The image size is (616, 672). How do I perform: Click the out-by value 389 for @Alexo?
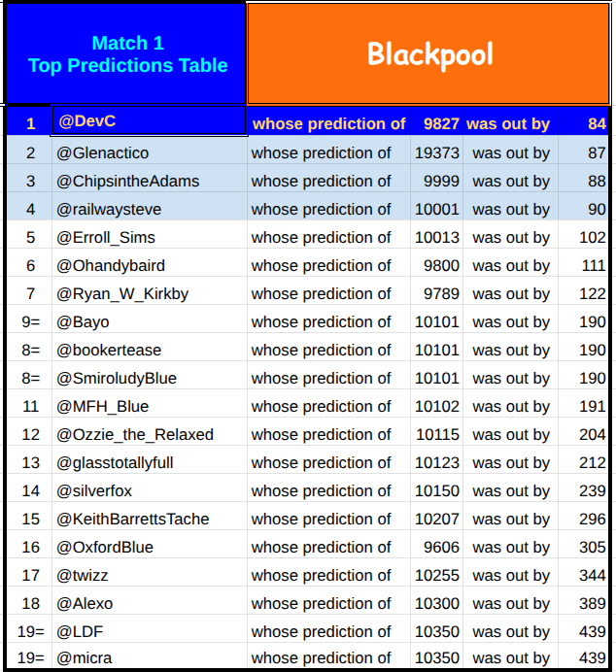point(583,603)
